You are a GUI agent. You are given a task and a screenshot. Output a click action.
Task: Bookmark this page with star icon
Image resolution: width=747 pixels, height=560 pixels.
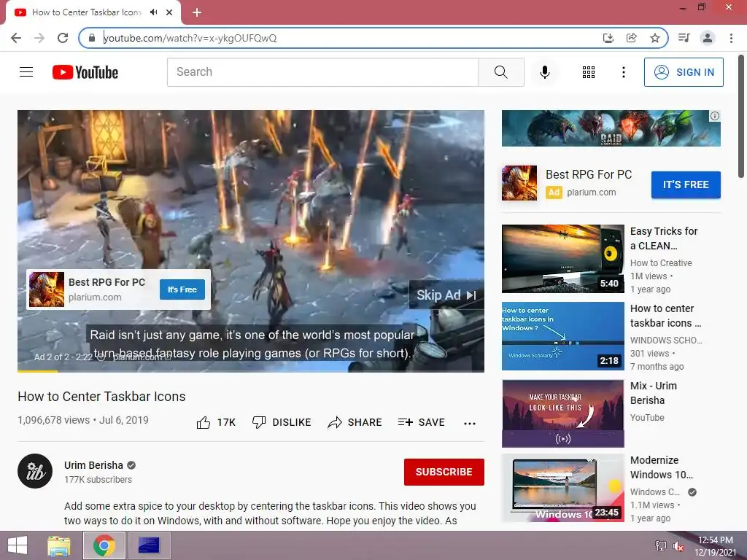[655, 38]
